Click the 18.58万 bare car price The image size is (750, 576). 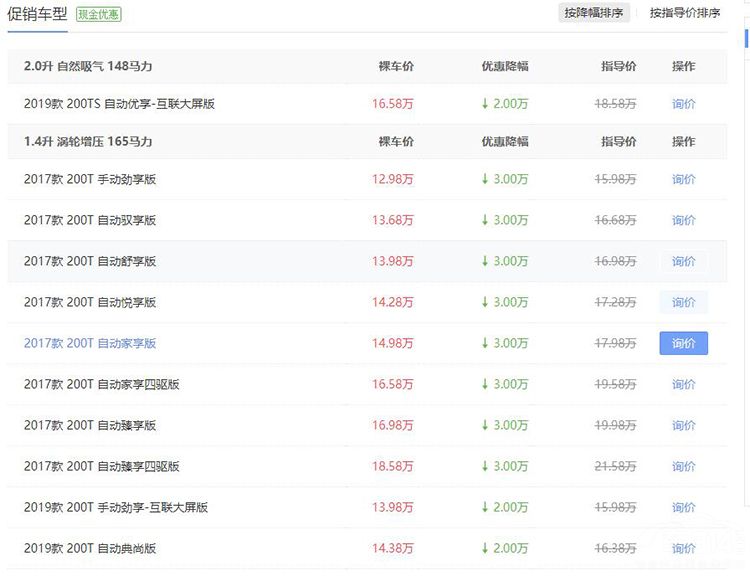click(x=393, y=466)
